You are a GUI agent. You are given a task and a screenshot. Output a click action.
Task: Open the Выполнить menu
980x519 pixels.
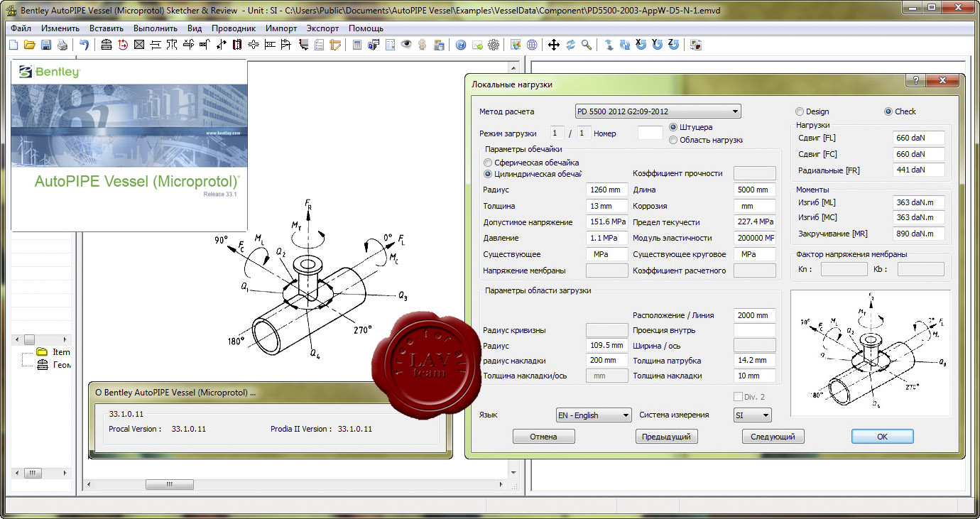click(x=155, y=28)
